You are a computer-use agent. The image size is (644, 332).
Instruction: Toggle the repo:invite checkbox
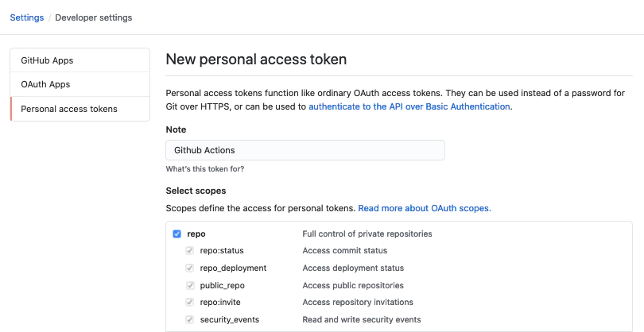tap(190, 302)
